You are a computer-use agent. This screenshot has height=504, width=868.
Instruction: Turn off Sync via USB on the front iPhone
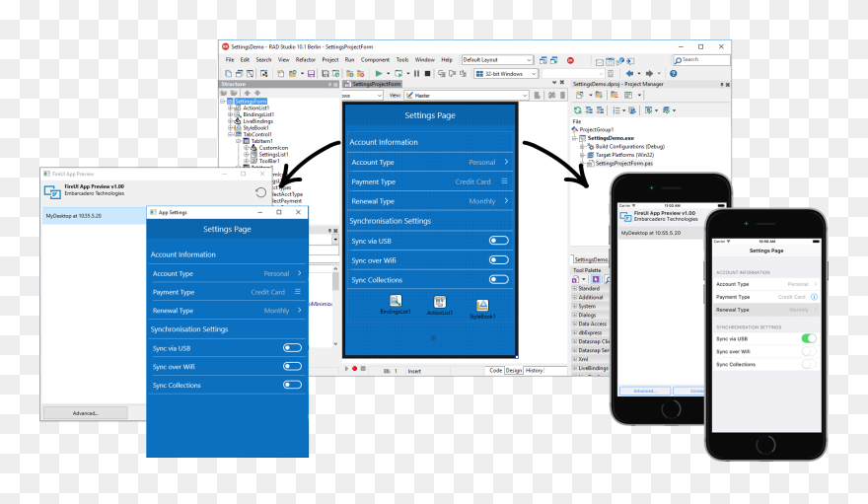[809, 338]
